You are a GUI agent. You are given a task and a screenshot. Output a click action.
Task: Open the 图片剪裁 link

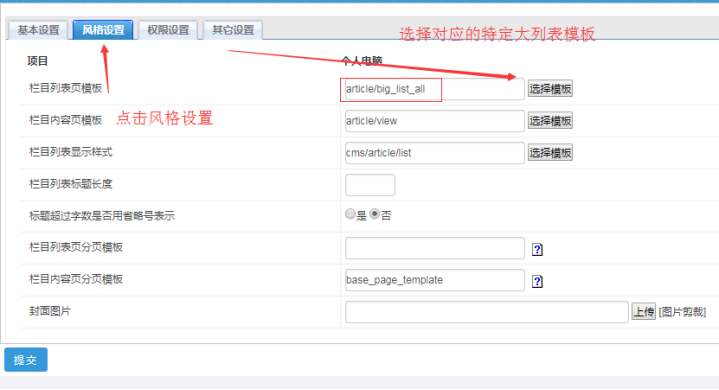(x=682, y=312)
